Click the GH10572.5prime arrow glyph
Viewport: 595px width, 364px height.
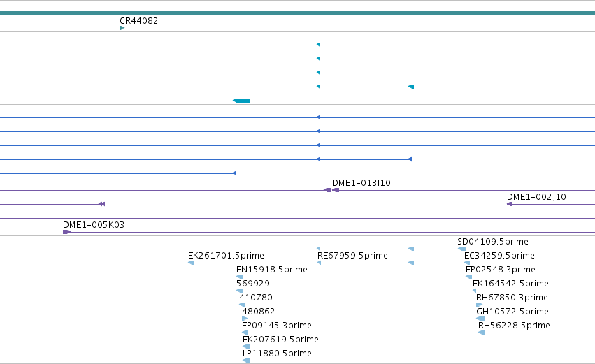click(x=480, y=319)
